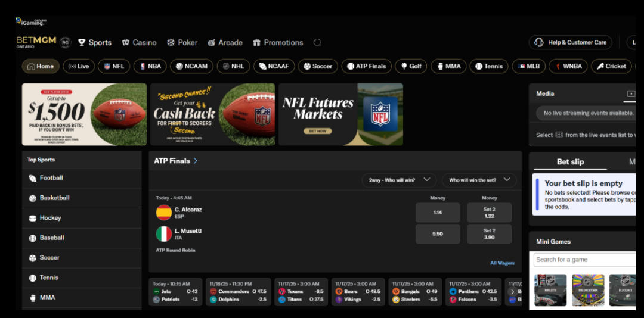Screen dimensions: 644x318
Task: Select the NHL sport filter pill
Action: point(233,66)
